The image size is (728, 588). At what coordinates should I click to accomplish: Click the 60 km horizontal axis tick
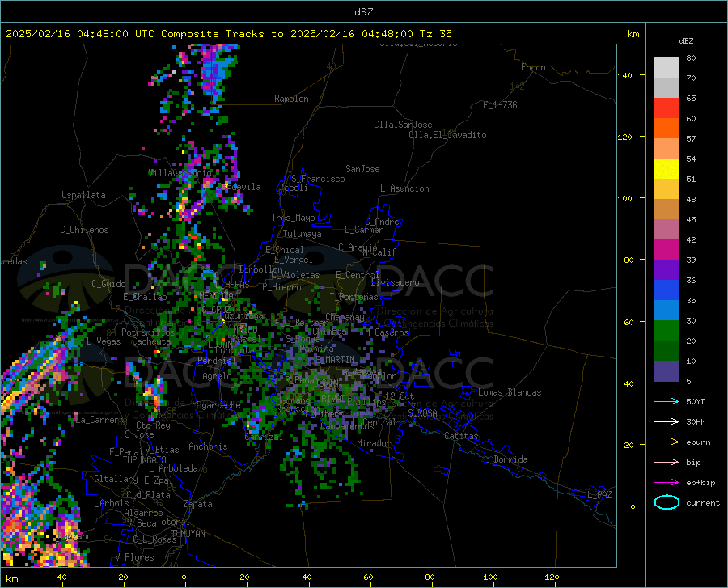click(x=368, y=577)
